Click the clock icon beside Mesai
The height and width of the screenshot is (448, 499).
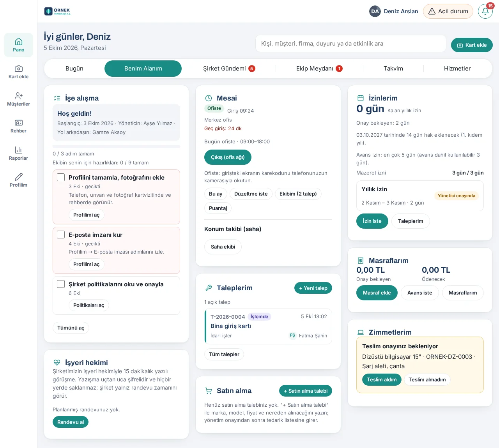click(209, 98)
